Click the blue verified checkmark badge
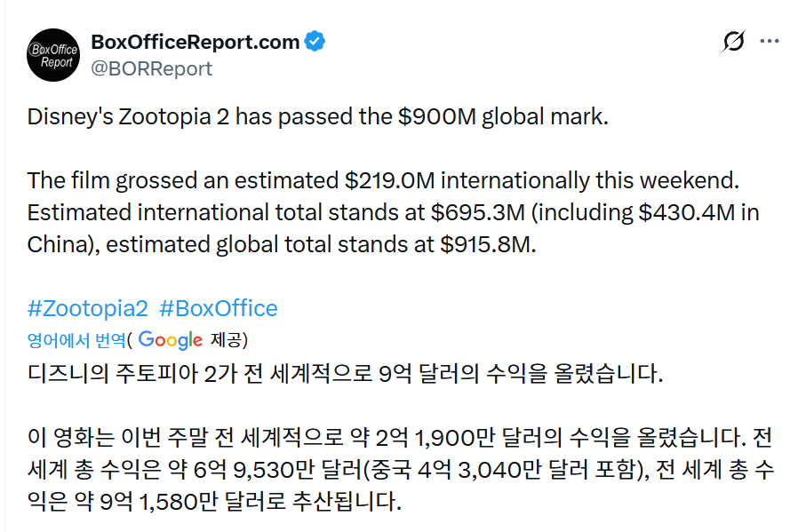The image size is (798, 532). tap(315, 41)
